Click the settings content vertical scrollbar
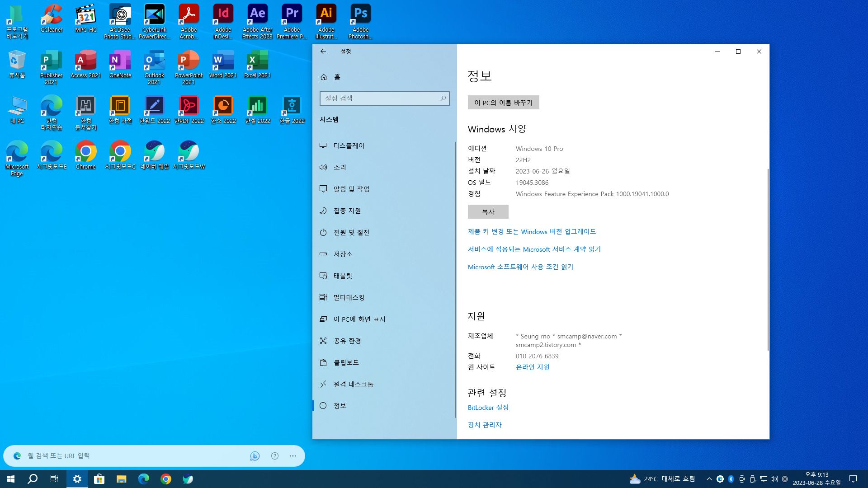Viewport: 868px width, 488px height. coord(768,260)
